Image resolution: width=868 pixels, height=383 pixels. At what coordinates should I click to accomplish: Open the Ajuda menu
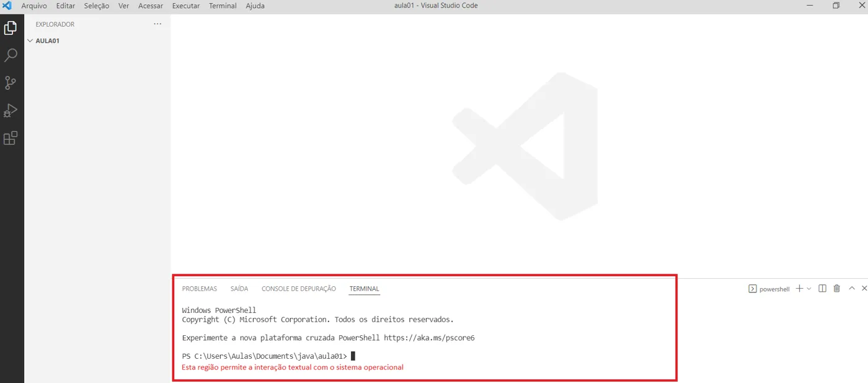pyautogui.click(x=255, y=6)
